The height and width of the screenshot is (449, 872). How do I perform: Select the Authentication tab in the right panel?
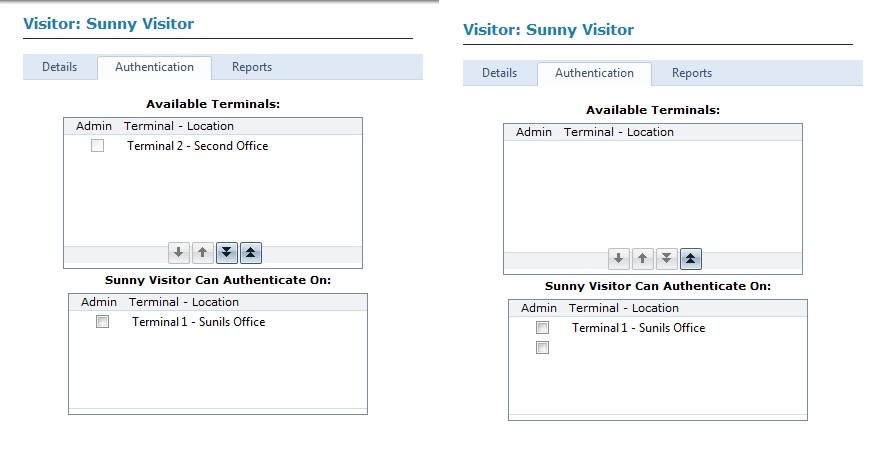click(x=594, y=73)
